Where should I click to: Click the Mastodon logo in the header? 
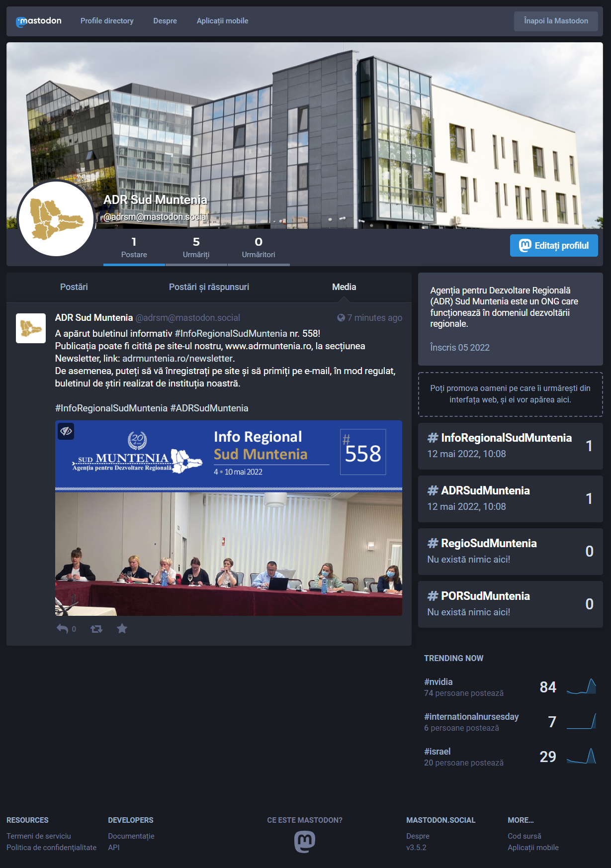39,21
